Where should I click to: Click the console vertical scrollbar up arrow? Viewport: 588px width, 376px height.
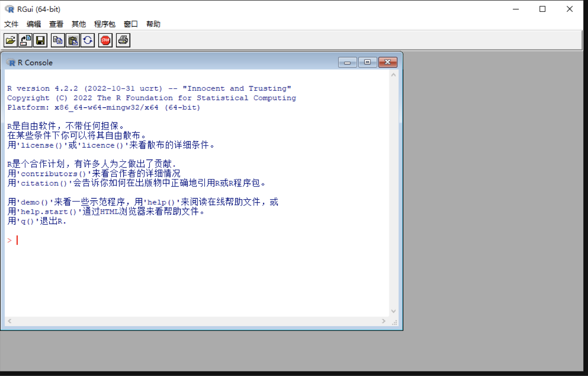point(394,75)
